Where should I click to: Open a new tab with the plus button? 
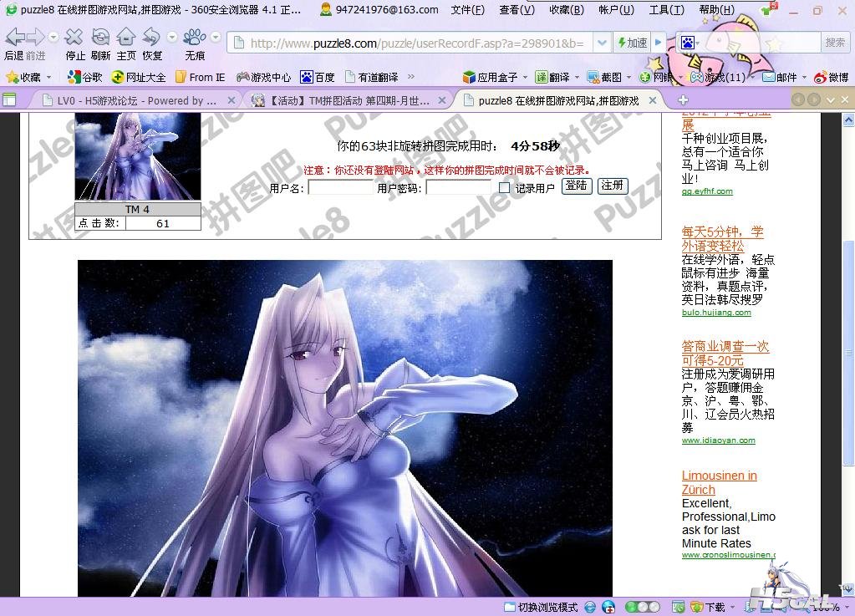coord(683,99)
